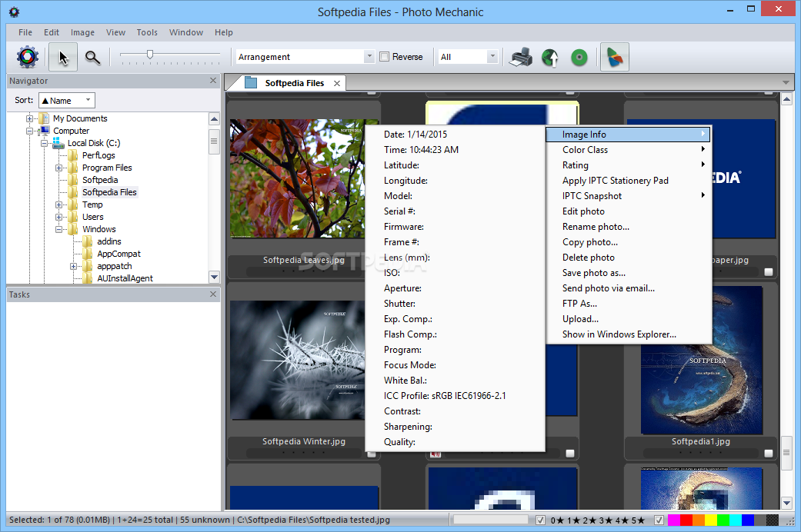
Task: Close the Navigator panel
Action: point(214,81)
